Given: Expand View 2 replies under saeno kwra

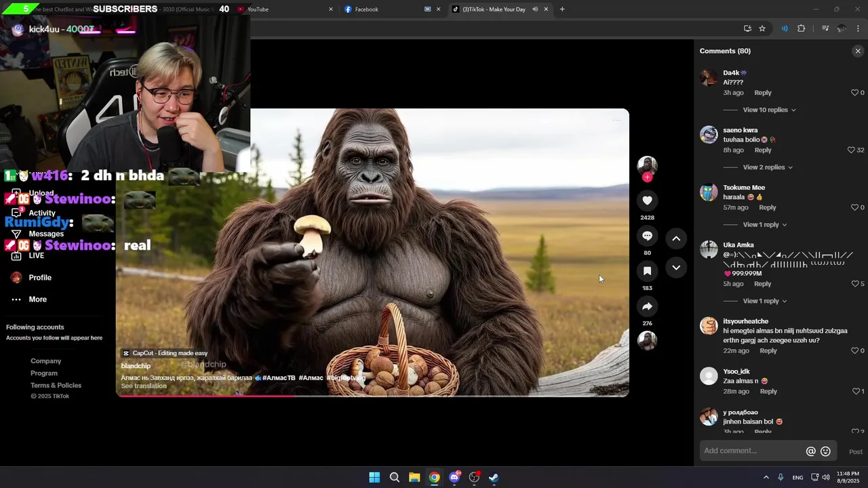Looking at the screenshot, I should pos(768,167).
